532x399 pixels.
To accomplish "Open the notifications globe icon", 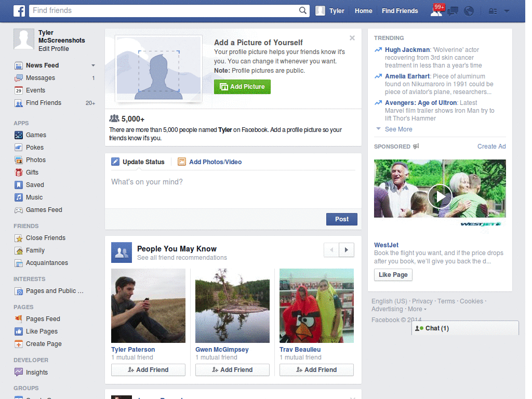I will [469, 11].
